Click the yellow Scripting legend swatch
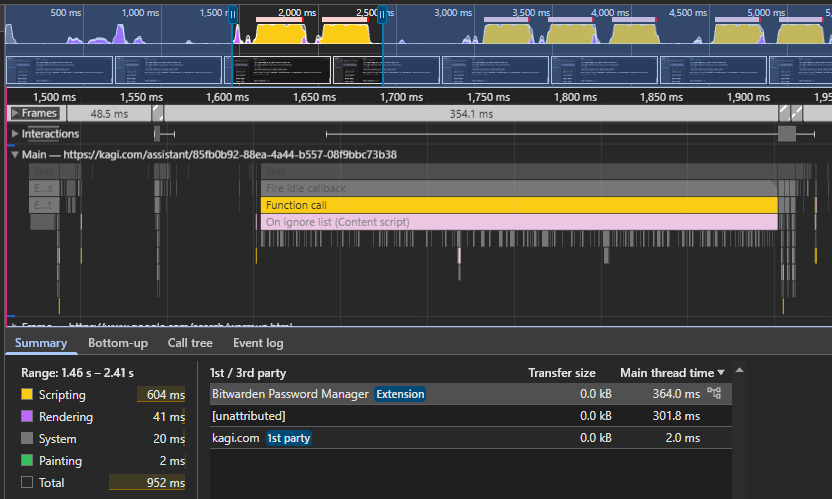Viewport: 832px width, 499px height. 27,395
